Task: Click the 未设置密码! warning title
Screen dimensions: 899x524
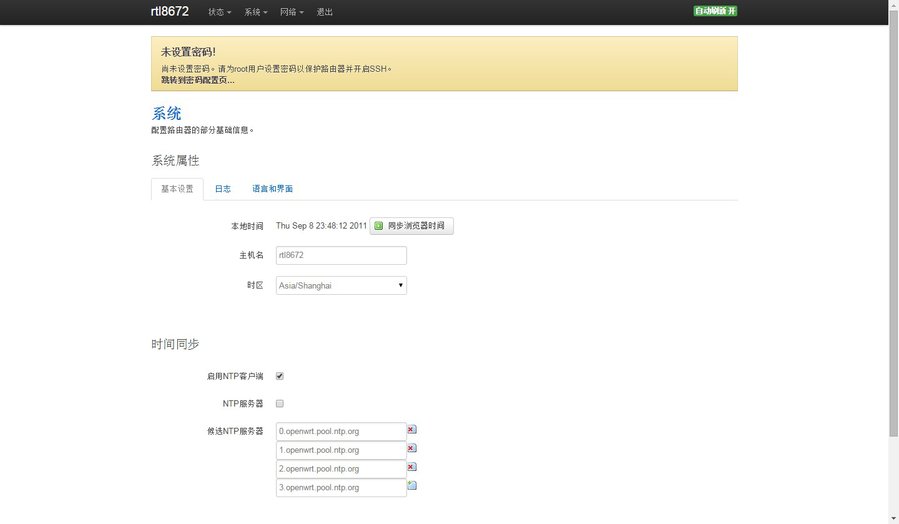Action: coord(188,52)
